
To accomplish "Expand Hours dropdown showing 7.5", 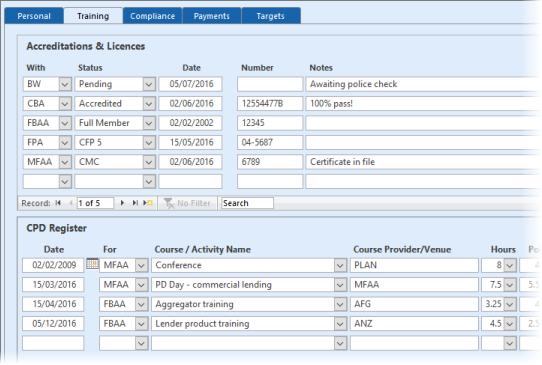I will click(510, 285).
